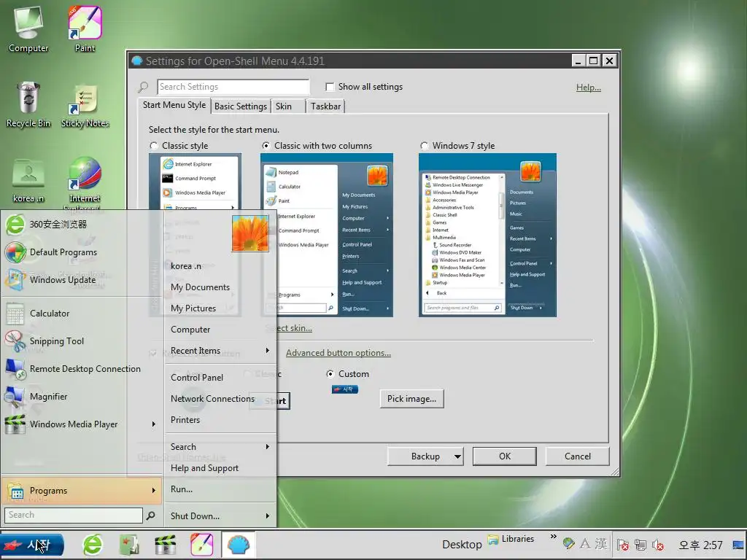Click the Pick image... button

click(x=411, y=399)
